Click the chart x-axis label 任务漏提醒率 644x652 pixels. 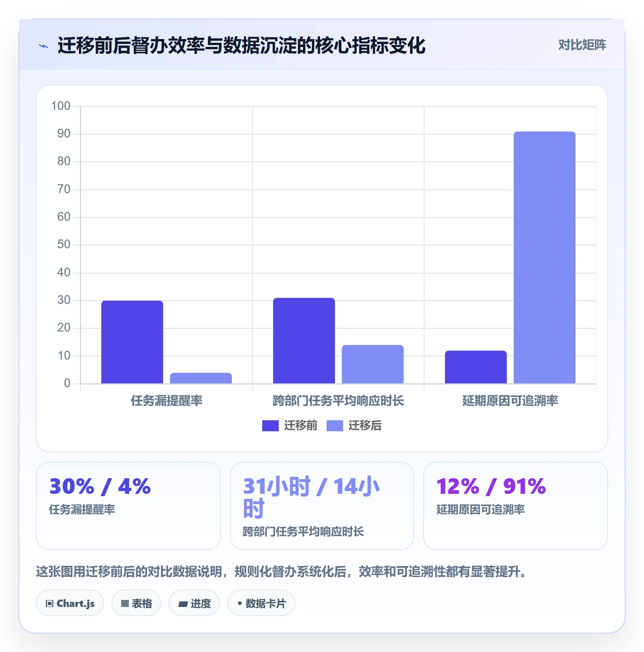[x=167, y=400]
